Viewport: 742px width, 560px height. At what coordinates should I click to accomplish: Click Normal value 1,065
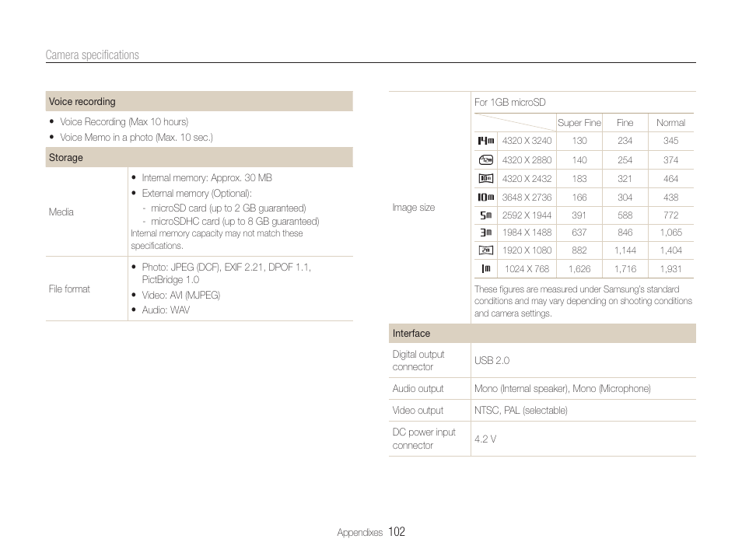pyautogui.click(x=670, y=233)
